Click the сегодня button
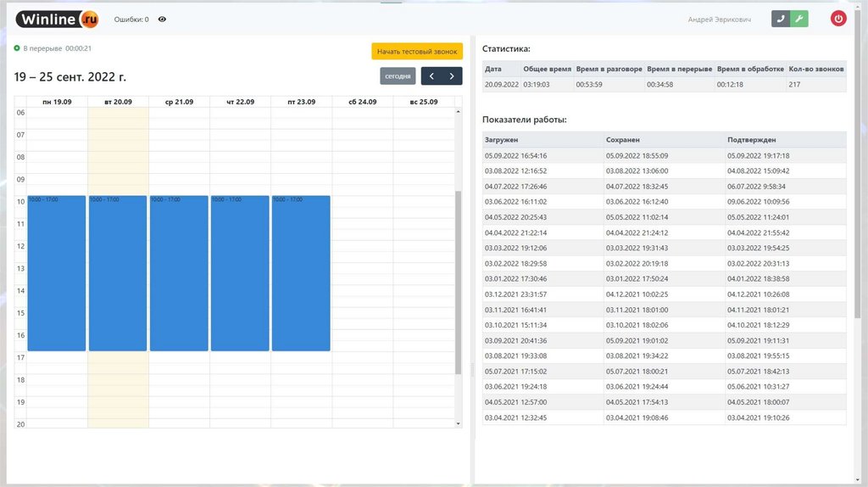This screenshot has height=487, width=868. 398,76
